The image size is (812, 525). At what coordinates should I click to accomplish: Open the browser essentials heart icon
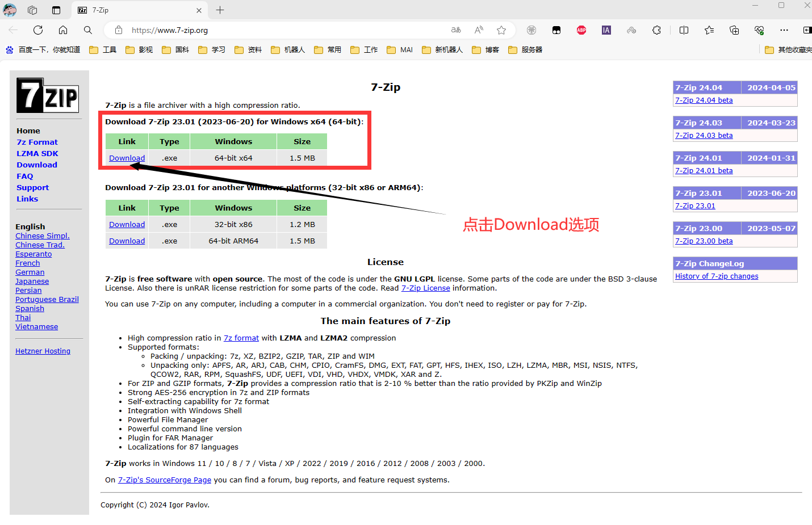click(x=759, y=30)
